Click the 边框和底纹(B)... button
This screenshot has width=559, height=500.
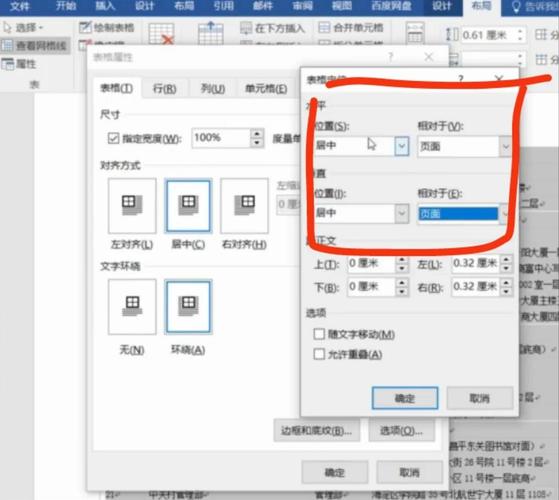(316, 431)
